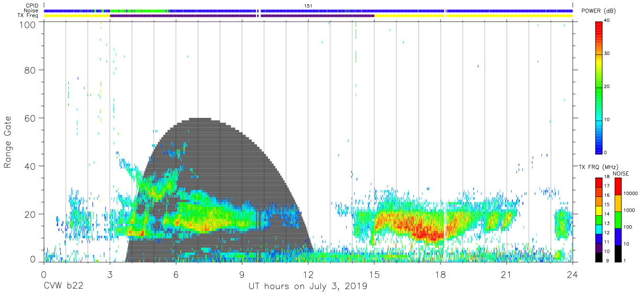Screen dimensions: 644x297
Task: Click the 9 tick on UT hours axis
Action: tap(242, 274)
